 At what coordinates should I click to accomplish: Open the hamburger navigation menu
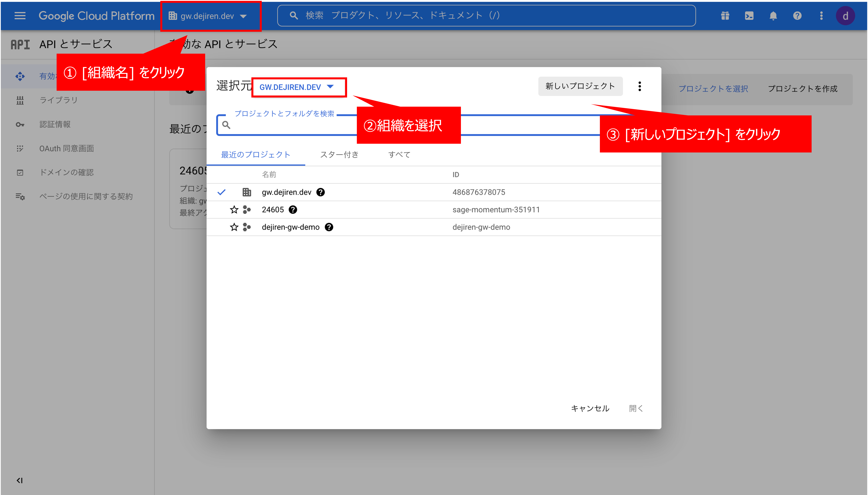pos(20,16)
